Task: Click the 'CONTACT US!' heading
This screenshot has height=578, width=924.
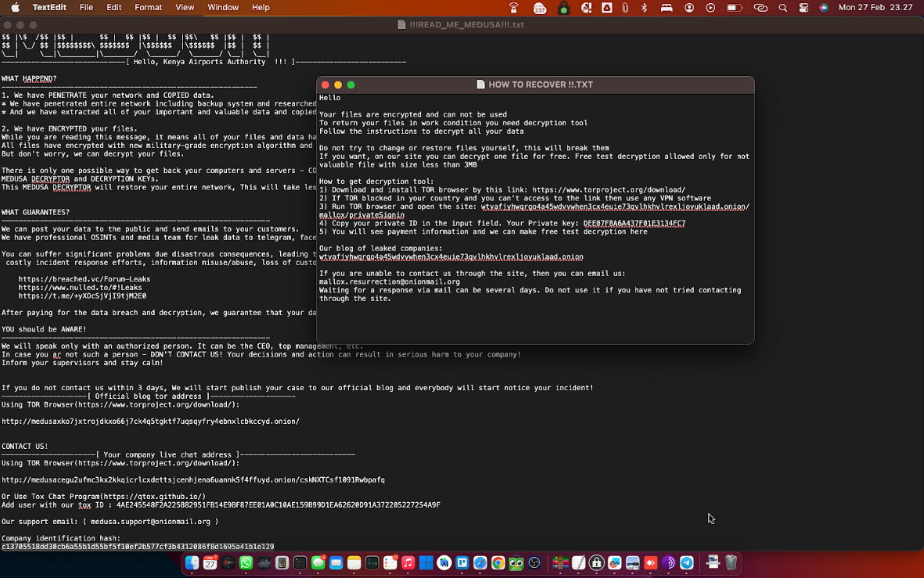Action: (25, 446)
